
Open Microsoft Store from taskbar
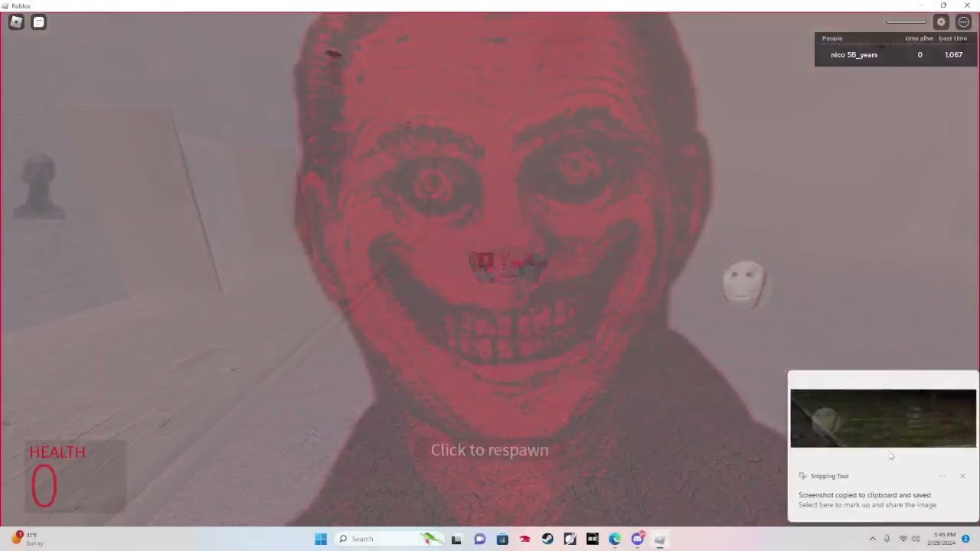(502, 539)
